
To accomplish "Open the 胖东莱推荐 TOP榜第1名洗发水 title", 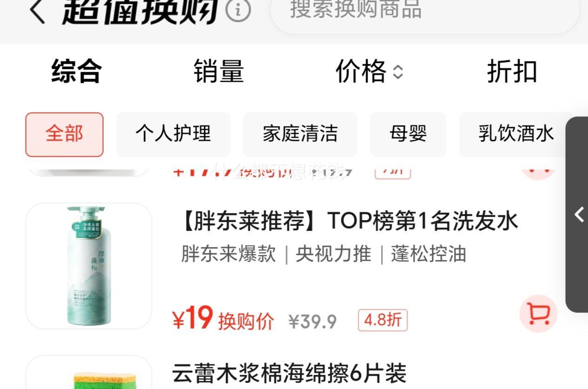I will [349, 221].
